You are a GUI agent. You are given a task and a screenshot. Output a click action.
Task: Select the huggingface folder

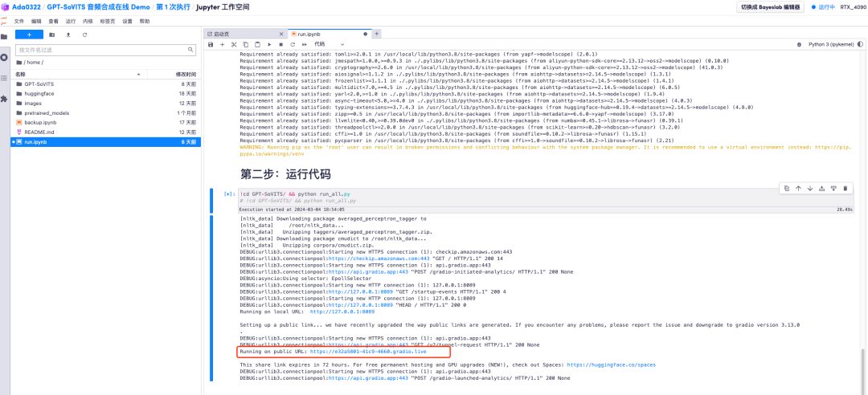(x=106, y=93)
